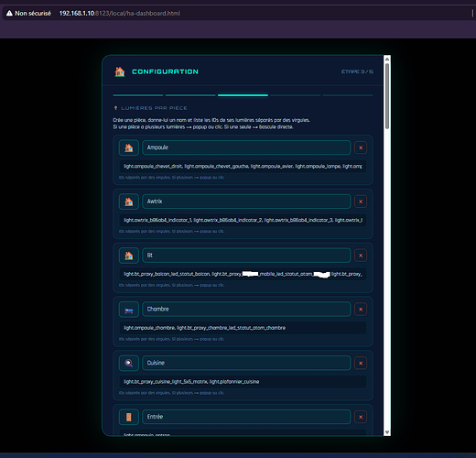Change the door icon for Entrée room
Viewport: 476px width, 458px height.
click(129, 417)
